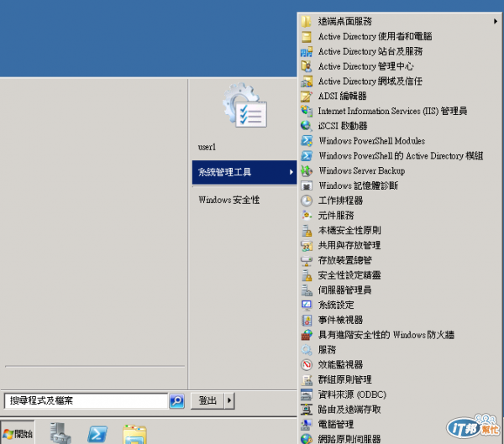Click the IIS Manager icon
Viewport: 504px width, 444px height.
click(307, 111)
